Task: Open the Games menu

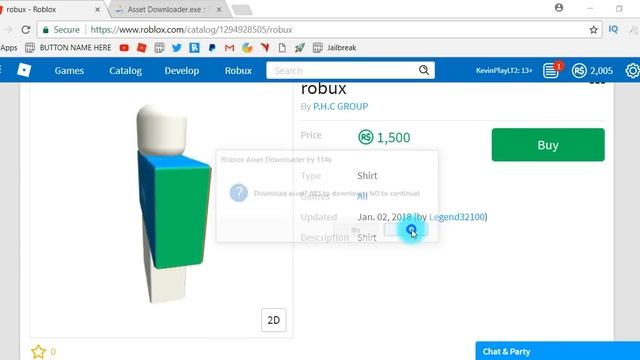Action: tap(69, 71)
